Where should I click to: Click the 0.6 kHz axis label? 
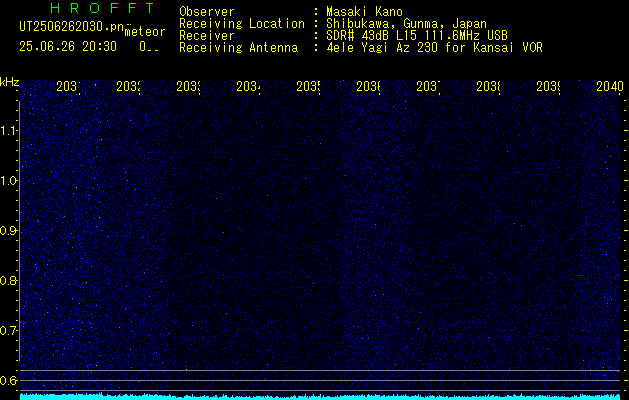(9, 380)
